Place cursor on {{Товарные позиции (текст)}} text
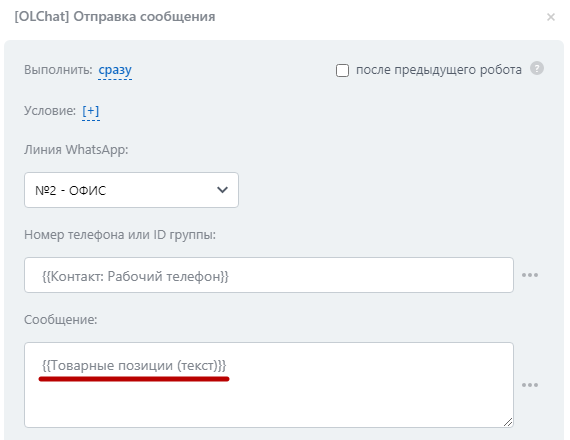This screenshot has width=570, height=440. [134, 365]
